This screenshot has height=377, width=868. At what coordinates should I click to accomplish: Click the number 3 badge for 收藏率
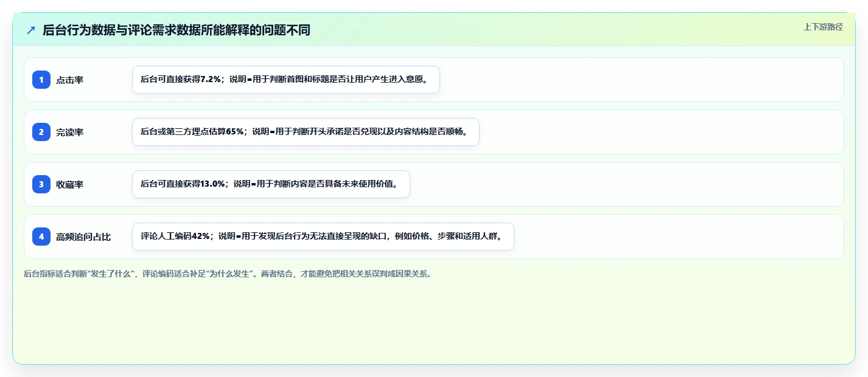41,184
